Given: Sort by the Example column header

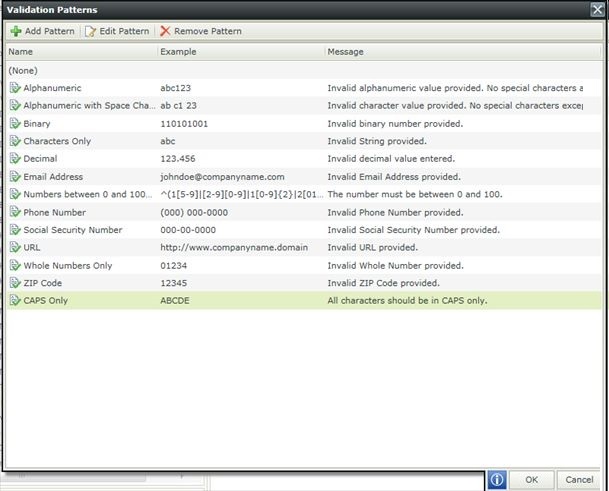Looking at the screenshot, I should tap(241, 52).
